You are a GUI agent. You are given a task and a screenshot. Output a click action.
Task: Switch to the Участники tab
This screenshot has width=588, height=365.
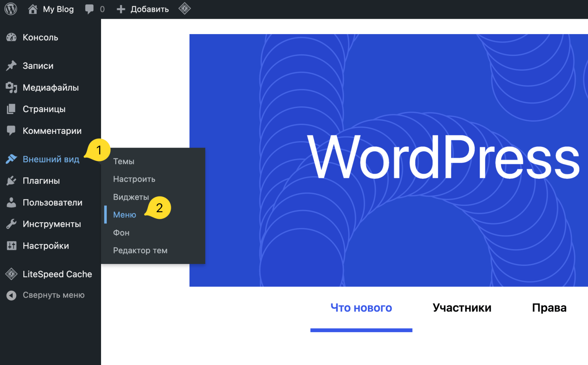click(x=462, y=307)
